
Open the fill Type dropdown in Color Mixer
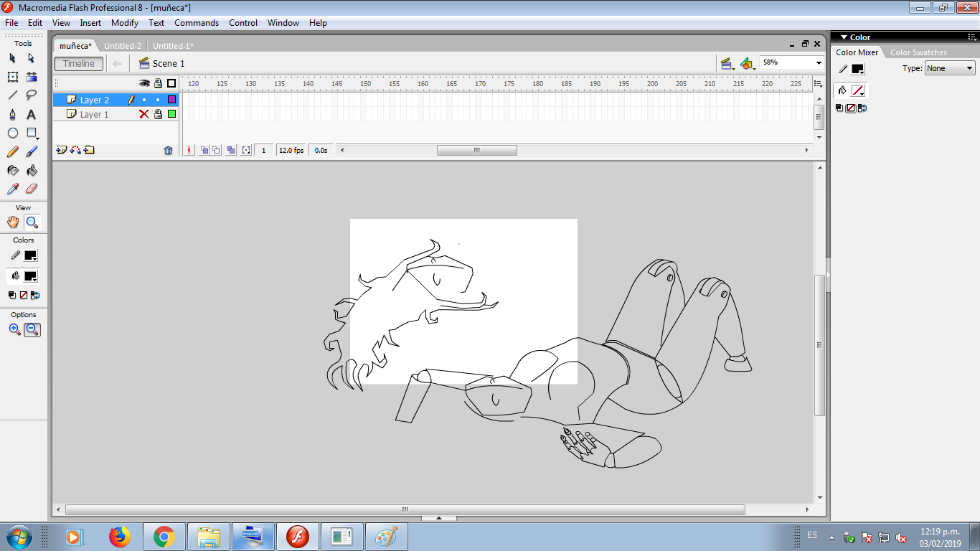(x=949, y=69)
